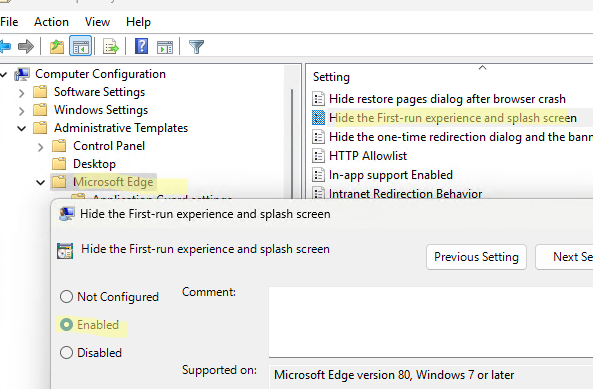
Task: Click the Up one level folder icon
Action: click(57, 46)
